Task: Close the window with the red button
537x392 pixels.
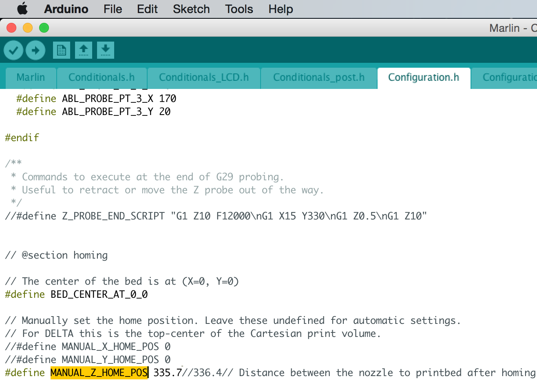Action: click(11, 28)
